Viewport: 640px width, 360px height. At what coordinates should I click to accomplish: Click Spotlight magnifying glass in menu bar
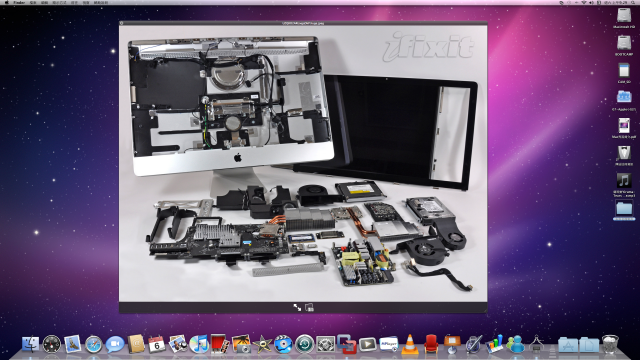tap(632, 2)
